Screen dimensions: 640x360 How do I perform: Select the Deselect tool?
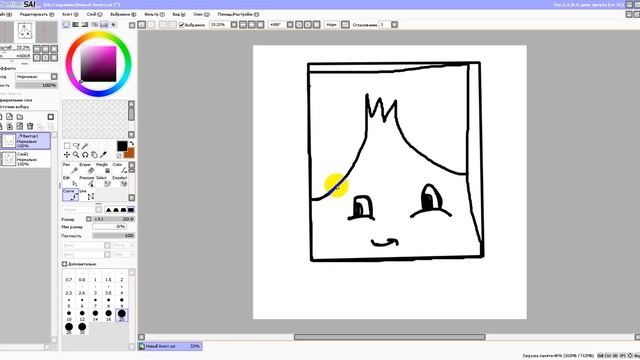pyautogui.click(x=119, y=181)
